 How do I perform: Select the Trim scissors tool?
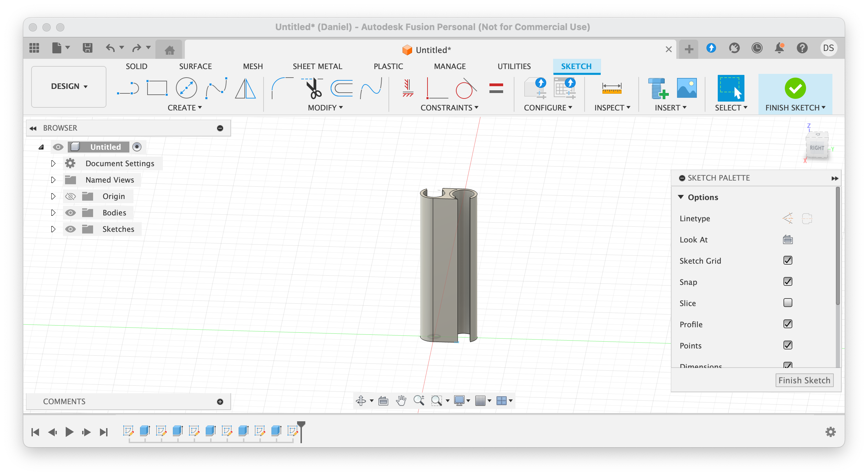point(312,88)
